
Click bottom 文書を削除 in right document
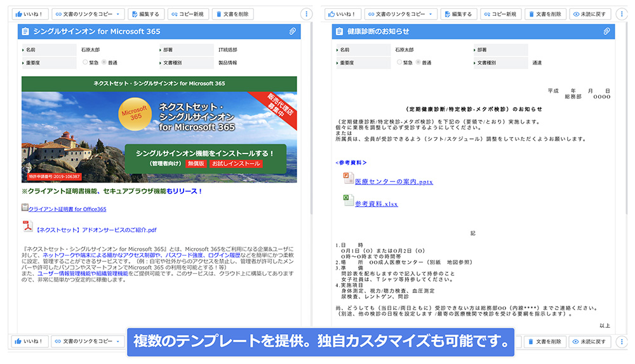545,342
